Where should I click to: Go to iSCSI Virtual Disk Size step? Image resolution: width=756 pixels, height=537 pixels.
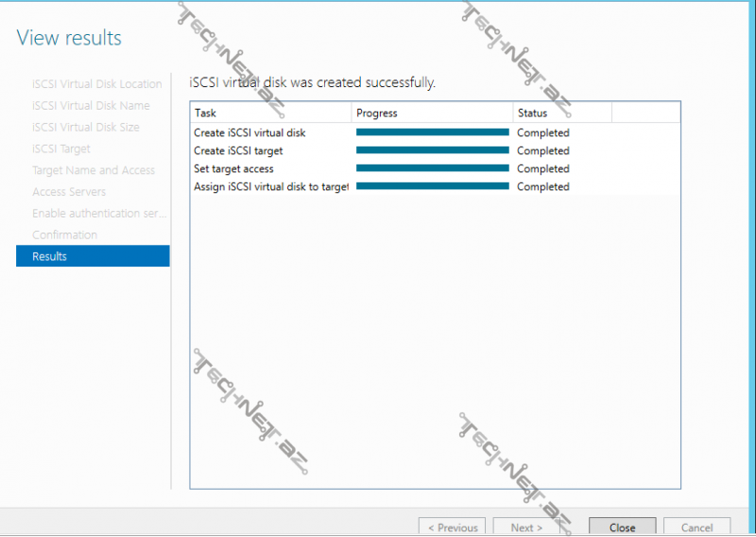[x=85, y=128]
